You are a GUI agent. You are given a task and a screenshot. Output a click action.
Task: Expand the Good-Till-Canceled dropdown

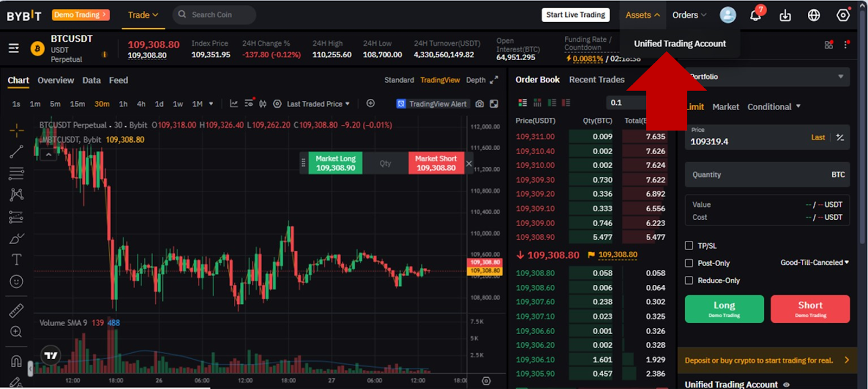[814, 263]
